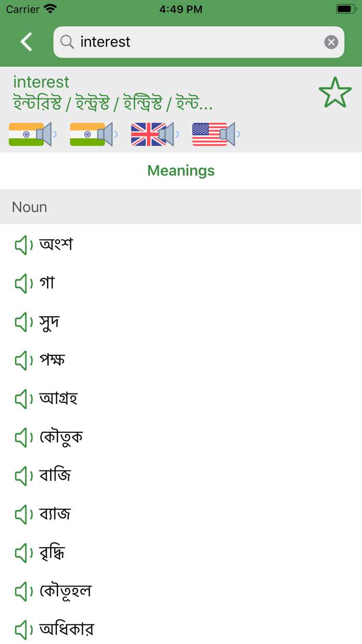Play the US flag pronunciation of interest

click(213, 134)
